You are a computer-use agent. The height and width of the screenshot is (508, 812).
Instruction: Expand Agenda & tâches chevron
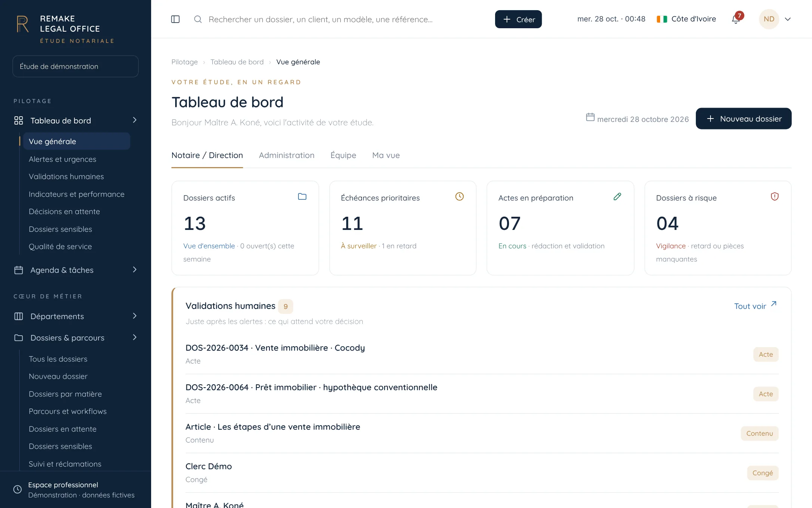click(x=135, y=270)
